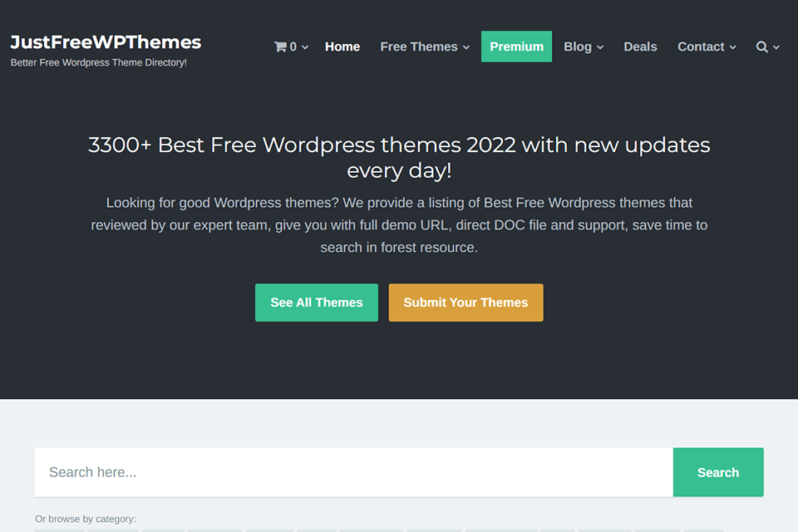Screen dimensions: 798x532
Task: Click the Or browse by category label
Action: pos(86,519)
